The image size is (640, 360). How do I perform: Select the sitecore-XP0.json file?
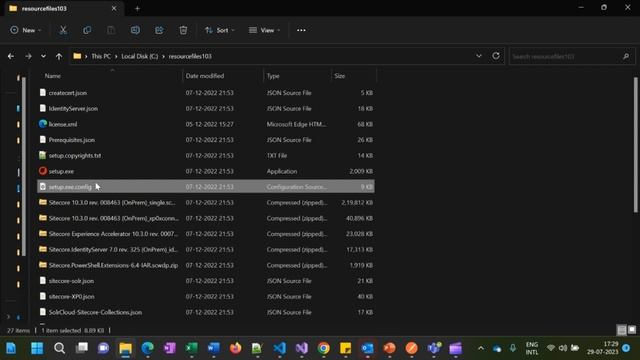[x=206, y=296]
